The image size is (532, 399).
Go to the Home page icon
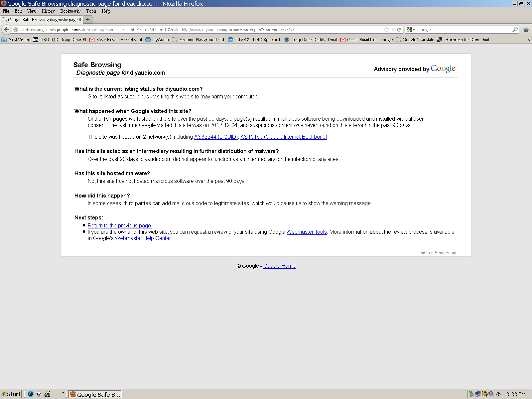pos(526,30)
